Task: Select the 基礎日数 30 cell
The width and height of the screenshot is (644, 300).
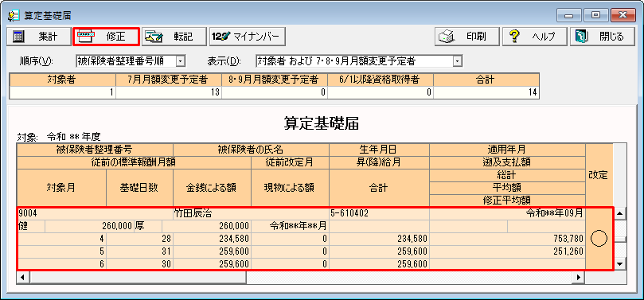Action: [139, 264]
